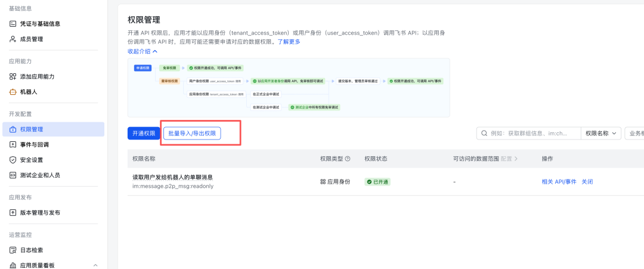Open the 了解更多 link
The height and width of the screenshot is (269, 644).
[x=287, y=42]
